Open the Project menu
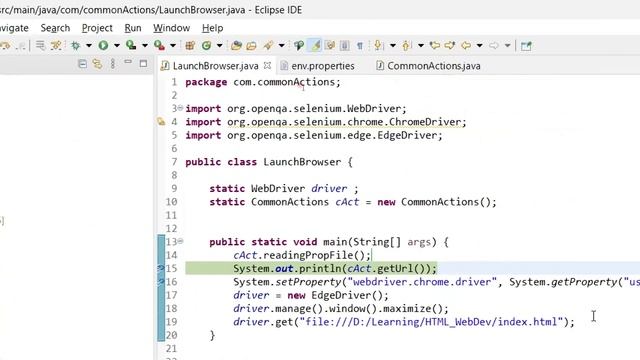 (97, 28)
